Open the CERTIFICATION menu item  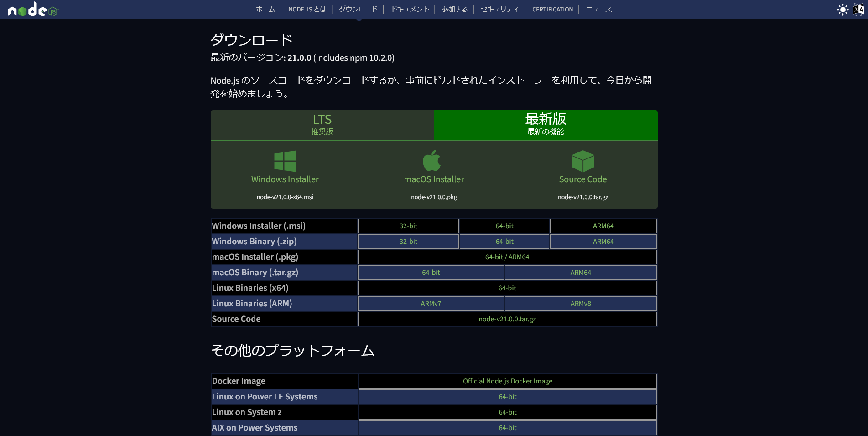point(553,9)
